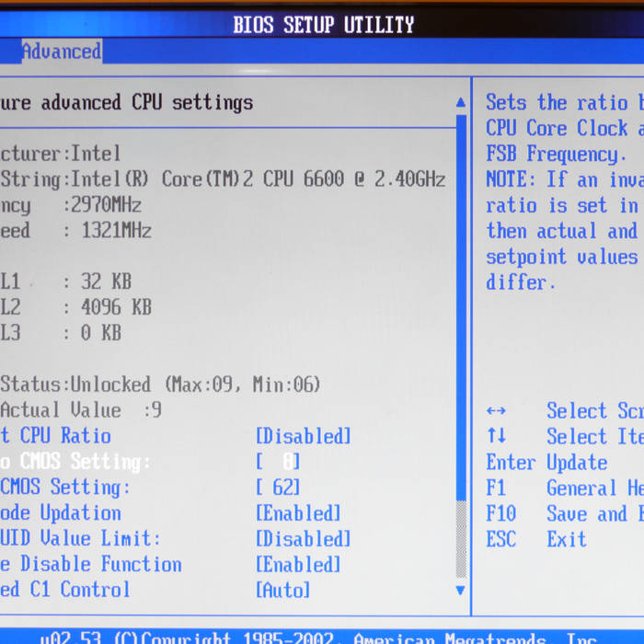Change the Updation [Enabled] option
The image size is (644, 644).
(299, 513)
